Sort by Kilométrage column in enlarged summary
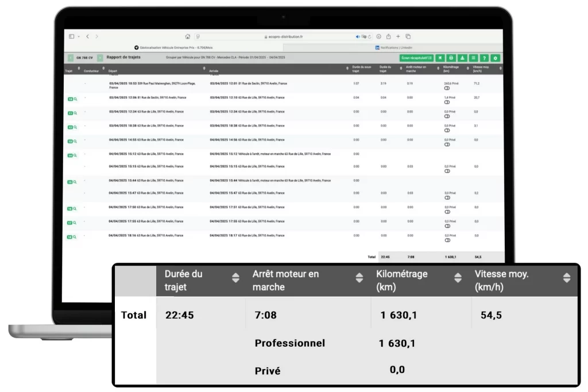588x392 pixels. click(458, 278)
